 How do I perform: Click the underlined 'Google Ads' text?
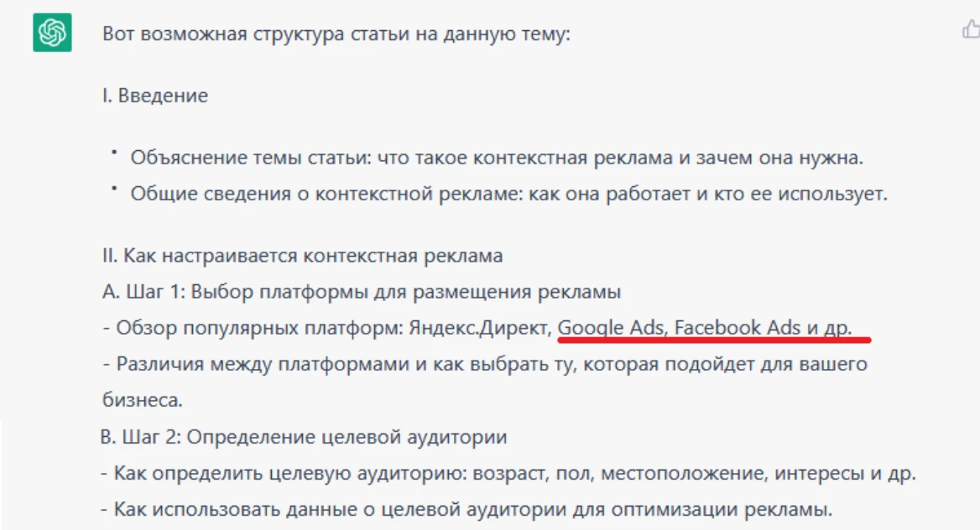coord(612,328)
